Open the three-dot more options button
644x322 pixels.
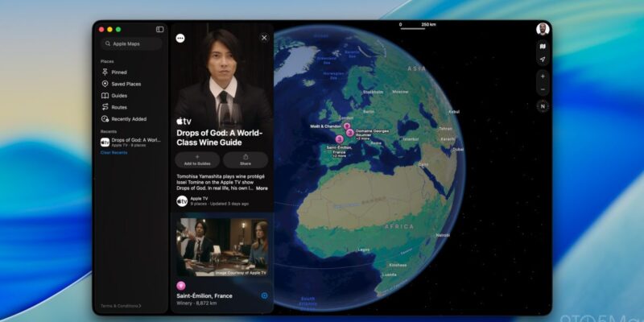coord(180,38)
